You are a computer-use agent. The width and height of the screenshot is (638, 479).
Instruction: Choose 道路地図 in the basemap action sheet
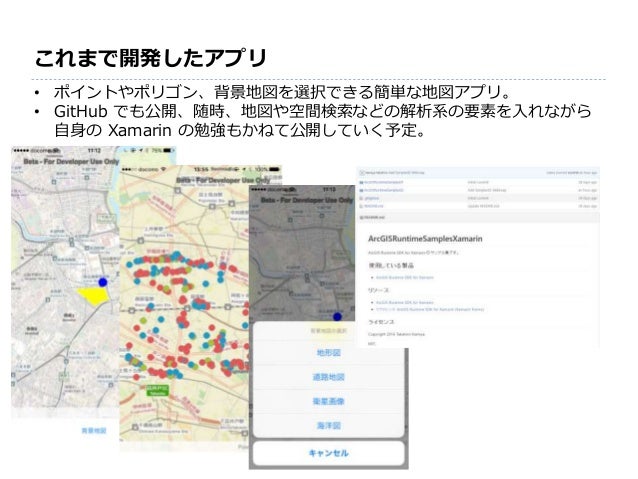[328, 377]
